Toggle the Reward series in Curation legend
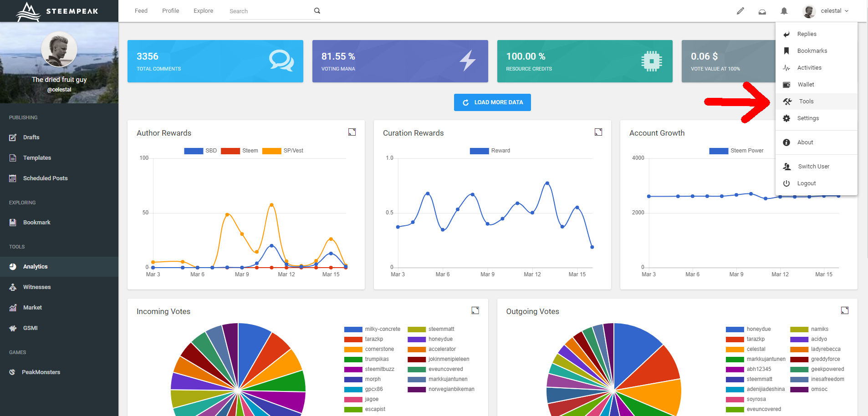Image resolution: width=868 pixels, height=416 pixels. tap(490, 151)
